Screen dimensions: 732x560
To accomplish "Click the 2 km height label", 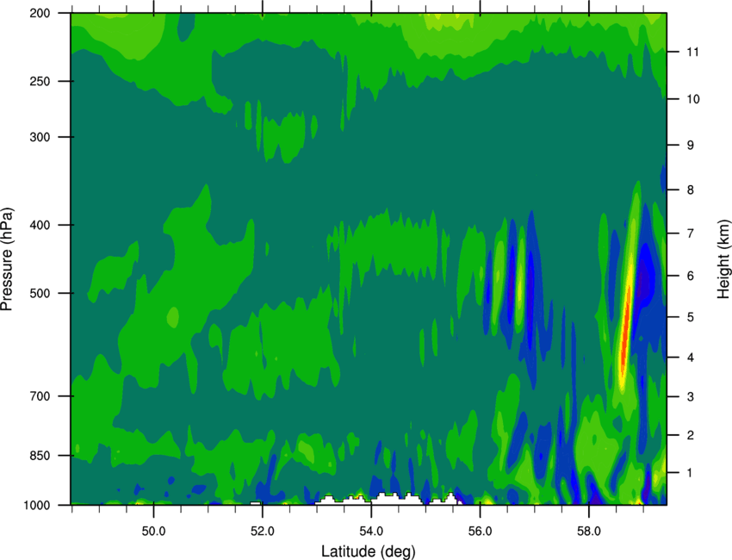I will tap(691, 435).
